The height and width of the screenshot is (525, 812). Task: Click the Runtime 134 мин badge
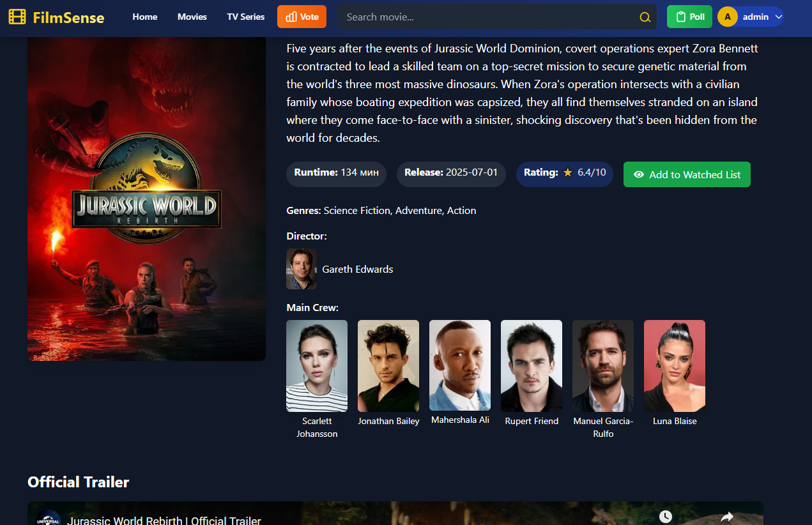tap(336, 174)
